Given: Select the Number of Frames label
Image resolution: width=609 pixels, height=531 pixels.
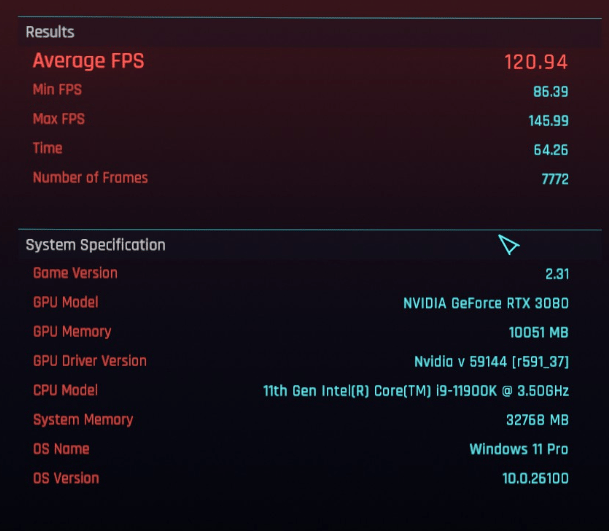Looking at the screenshot, I should (90, 178).
